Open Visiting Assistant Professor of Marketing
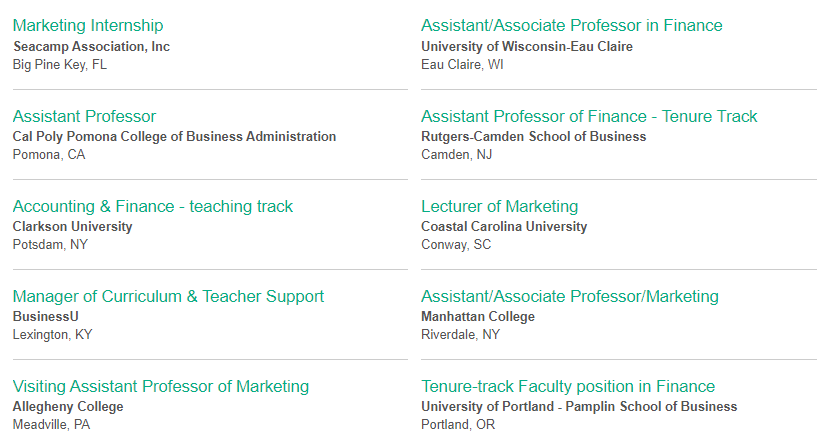This screenshot has height=448, width=828. (x=161, y=386)
